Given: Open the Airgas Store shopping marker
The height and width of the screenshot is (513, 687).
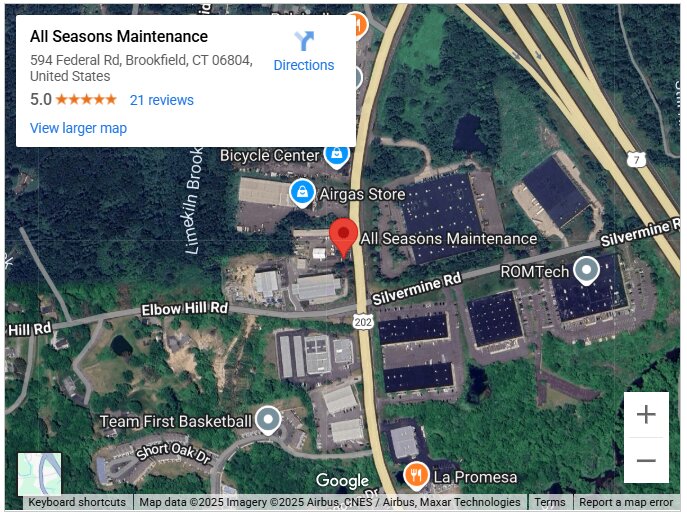Looking at the screenshot, I should point(302,193).
